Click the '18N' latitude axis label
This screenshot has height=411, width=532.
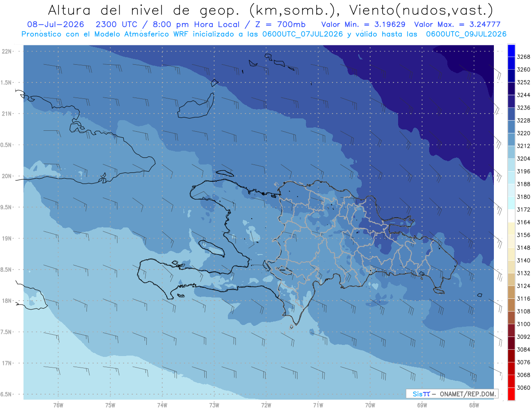(x=8, y=301)
